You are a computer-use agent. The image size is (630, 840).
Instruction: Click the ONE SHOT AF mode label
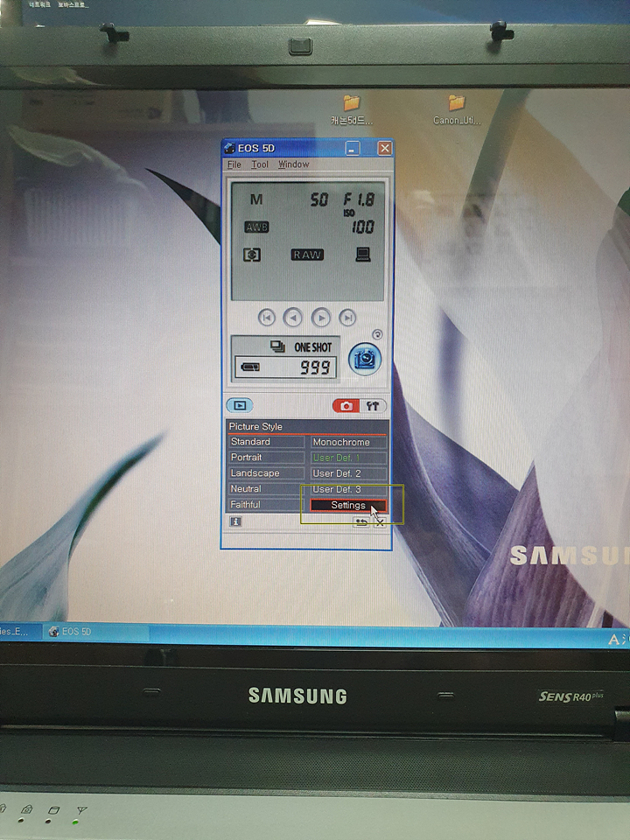(313, 347)
